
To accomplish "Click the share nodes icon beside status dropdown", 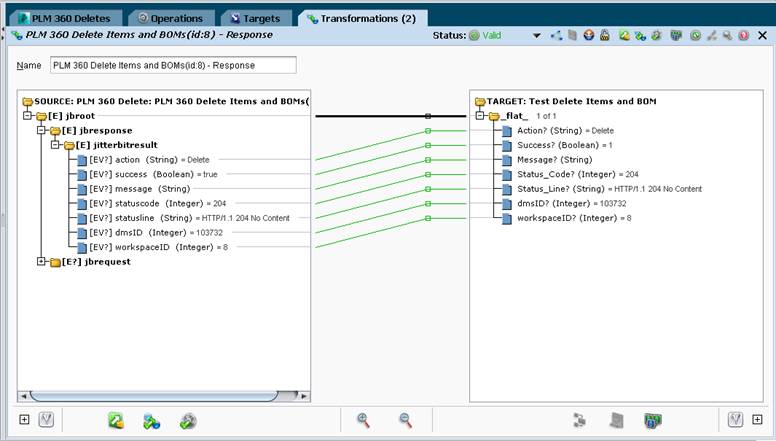I will coord(556,35).
